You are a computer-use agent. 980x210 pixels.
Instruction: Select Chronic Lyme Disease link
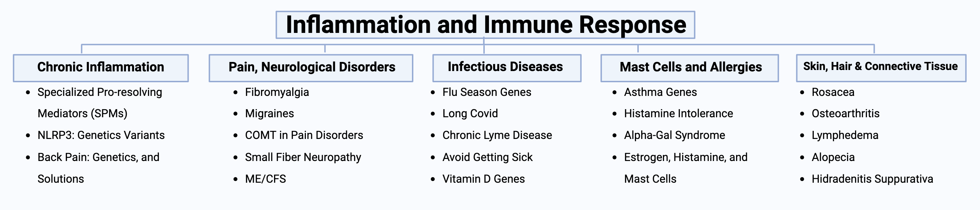click(x=497, y=135)
